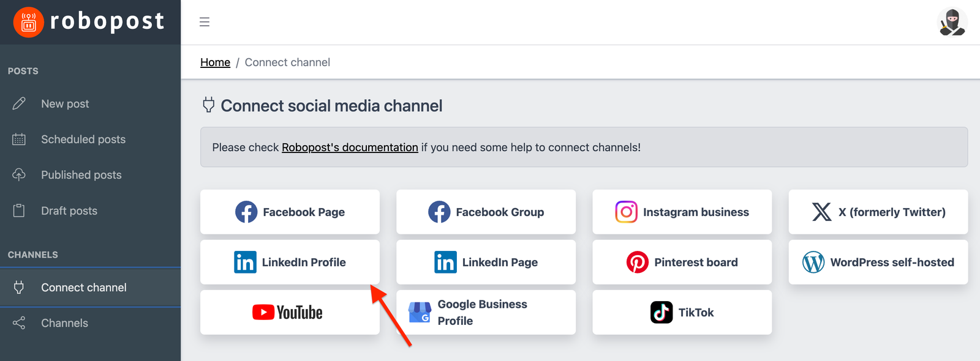Image resolution: width=980 pixels, height=361 pixels.
Task: Click the Connect channel breadcrumb text
Action: click(x=287, y=62)
